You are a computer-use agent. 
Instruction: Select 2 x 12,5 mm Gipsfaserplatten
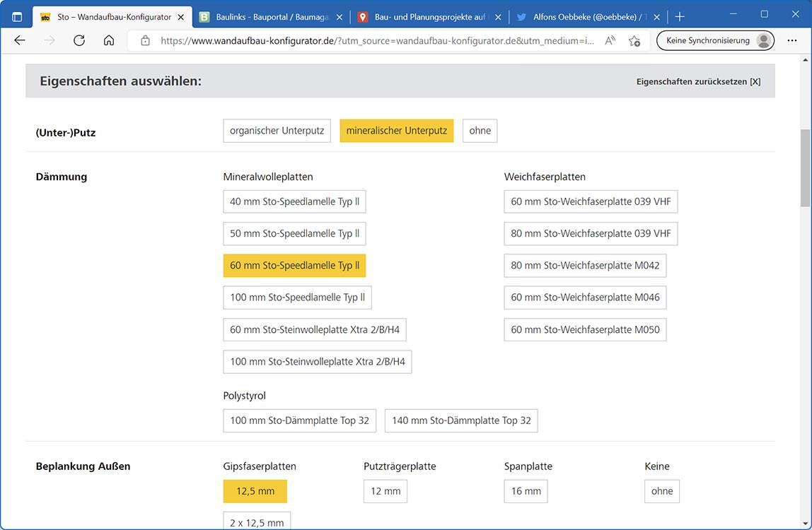257,522
